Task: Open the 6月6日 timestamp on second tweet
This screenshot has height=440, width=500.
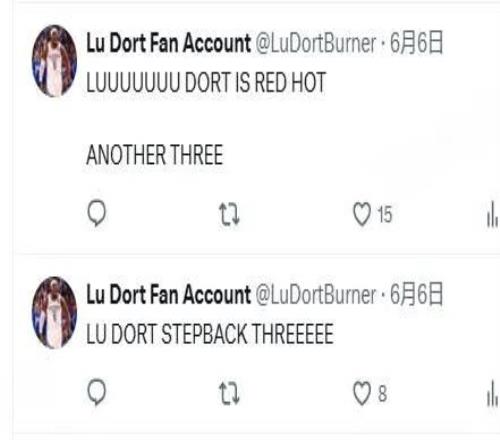Action: pos(416,295)
